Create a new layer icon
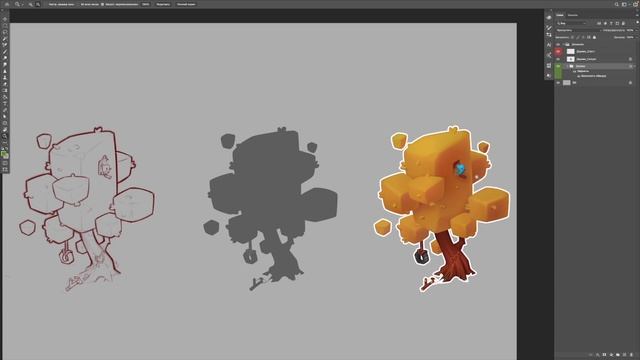Image resolution: width=640 pixels, height=360 pixels. [624, 355]
